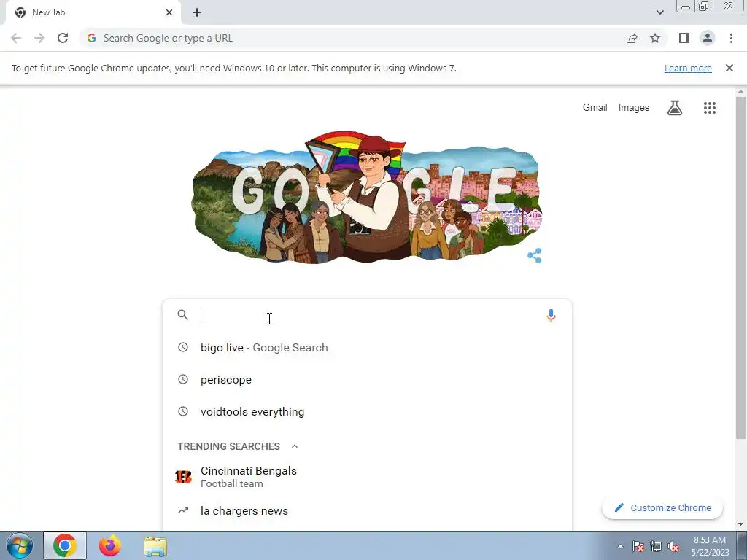Open the tab search dropdown arrow
The width and height of the screenshot is (747, 560).
point(659,12)
